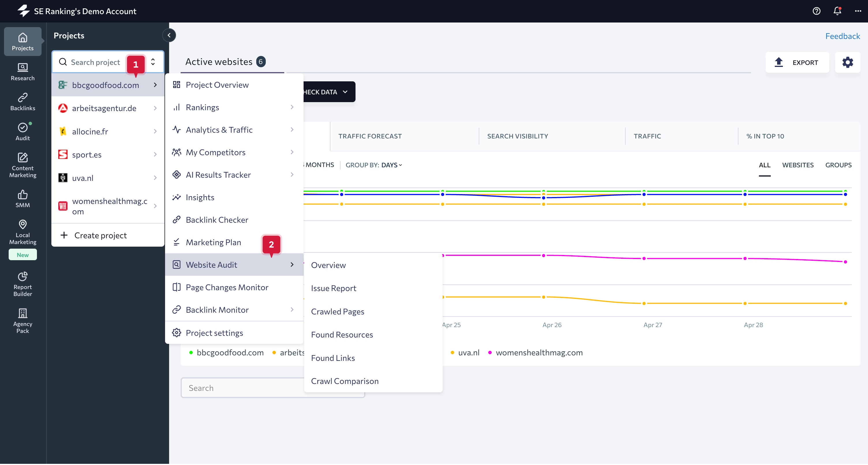This screenshot has height=465, width=868.
Task: Switch to the Groups chart tab
Action: pyautogui.click(x=838, y=165)
